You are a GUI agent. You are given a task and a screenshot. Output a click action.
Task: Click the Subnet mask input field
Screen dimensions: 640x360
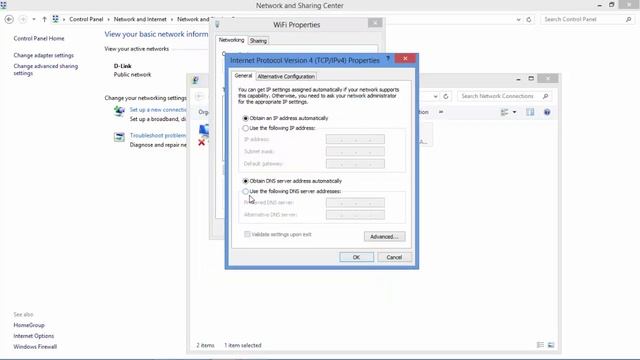tap(355, 151)
